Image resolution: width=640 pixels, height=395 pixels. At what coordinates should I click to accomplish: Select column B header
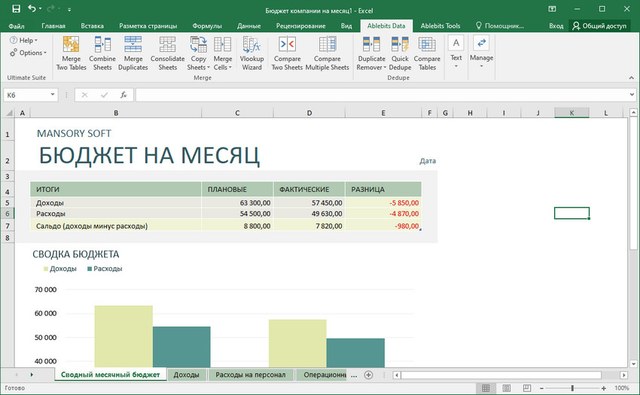pyautogui.click(x=116, y=113)
